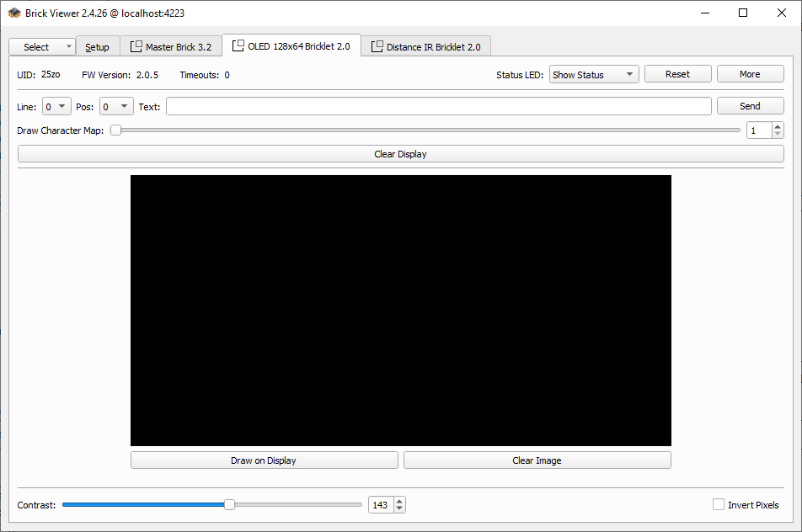
Task: Click inside the black OLED drawing canvas
Action: tap(400, 310)
